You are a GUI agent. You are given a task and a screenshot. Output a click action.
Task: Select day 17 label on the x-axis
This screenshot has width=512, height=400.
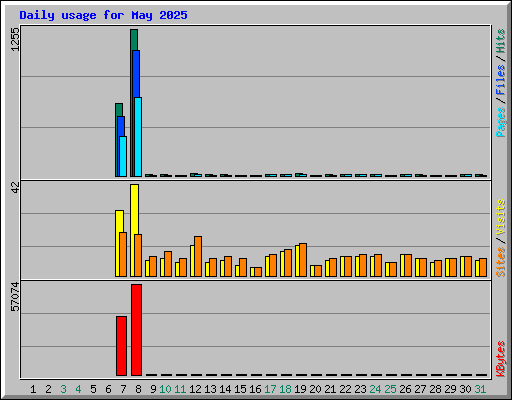270,389
